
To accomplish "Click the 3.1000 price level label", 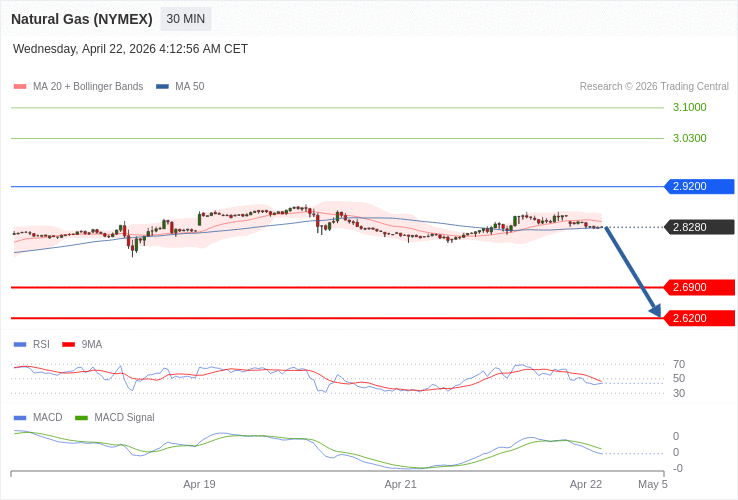I will 689,107.
